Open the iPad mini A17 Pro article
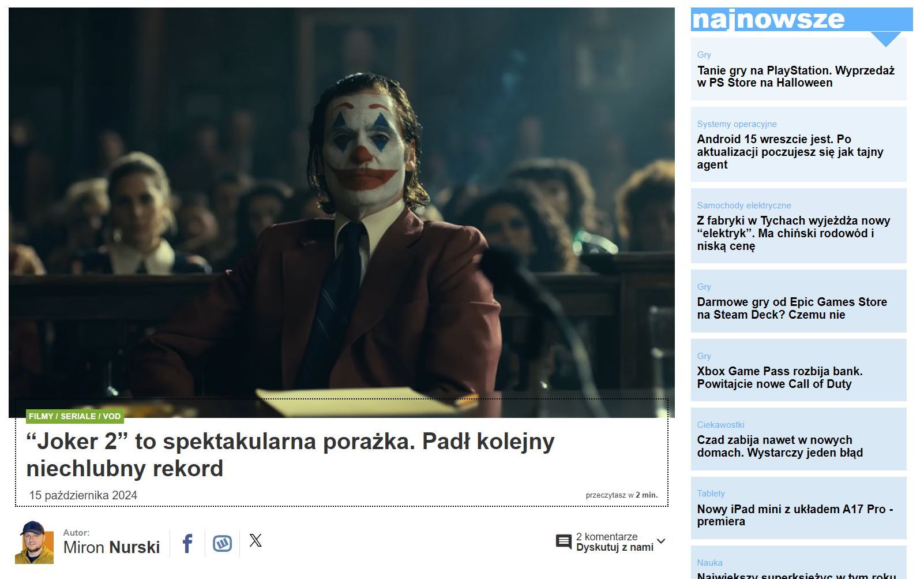This screenshot has height=579, width=924. click(x=794, y=515)
